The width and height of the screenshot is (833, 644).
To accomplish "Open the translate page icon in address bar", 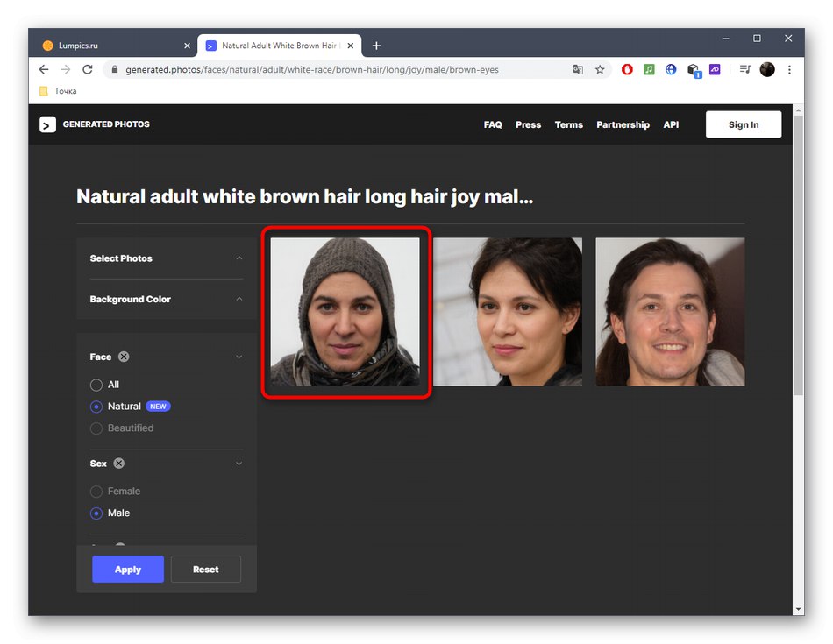I will click(577, 70).
